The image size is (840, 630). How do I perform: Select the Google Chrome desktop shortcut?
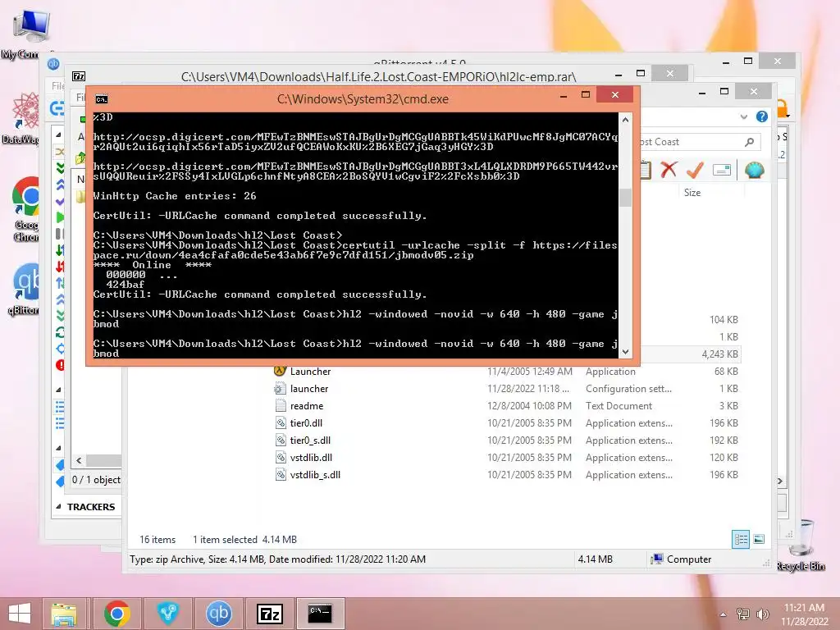[25, 209]
